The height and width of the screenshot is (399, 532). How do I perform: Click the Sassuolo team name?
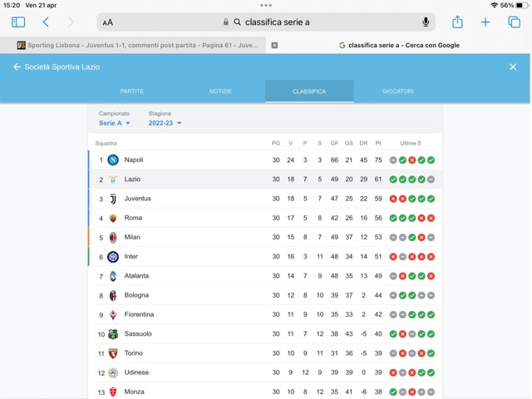pyautogui.click(x=138, y=334)
